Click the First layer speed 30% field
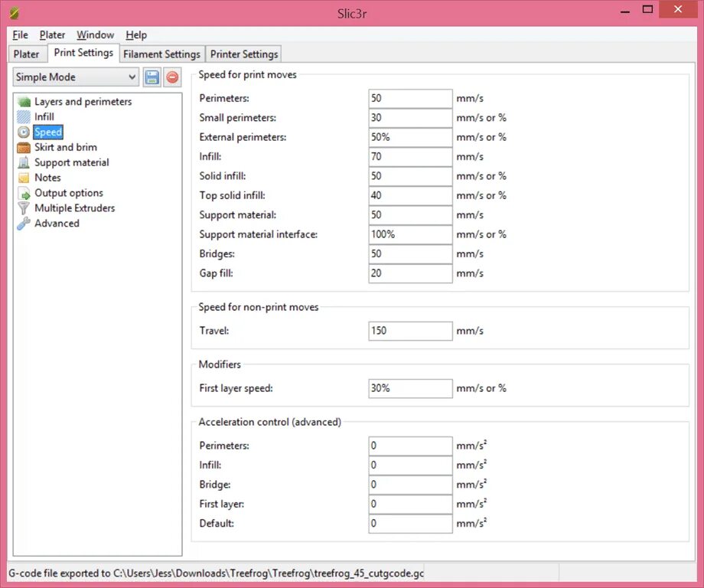 tap(410, 389)
